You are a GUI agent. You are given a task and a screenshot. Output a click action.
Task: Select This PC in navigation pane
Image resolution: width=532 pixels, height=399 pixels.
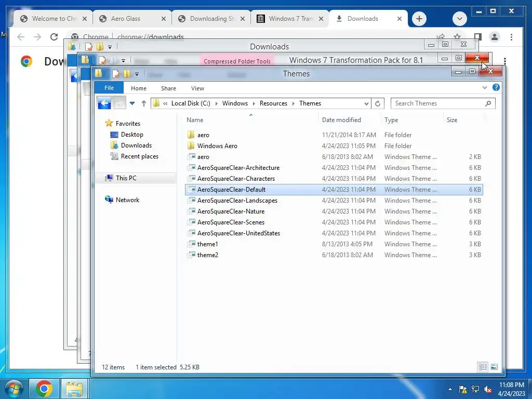[126, 178]
